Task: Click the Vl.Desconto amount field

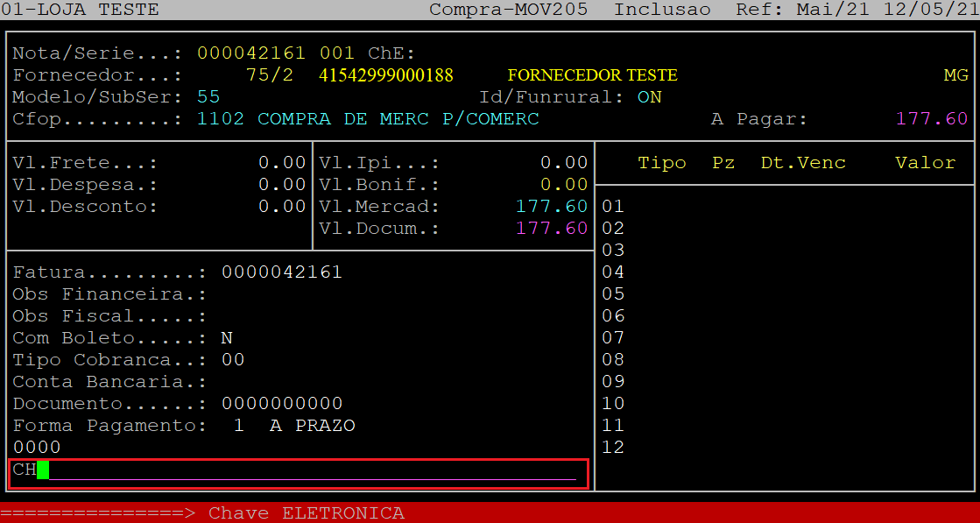Action: [x=281, y=207]
